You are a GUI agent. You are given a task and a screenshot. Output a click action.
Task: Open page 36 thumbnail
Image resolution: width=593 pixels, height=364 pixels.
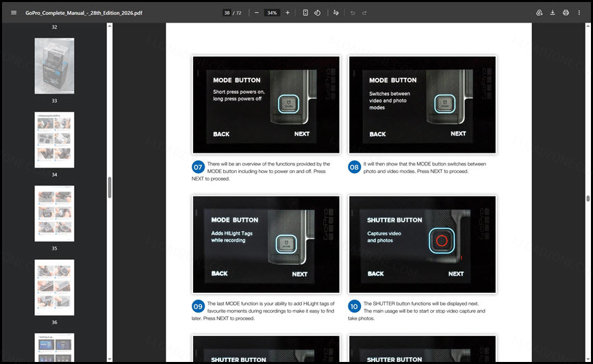click(x=55, y=287)
